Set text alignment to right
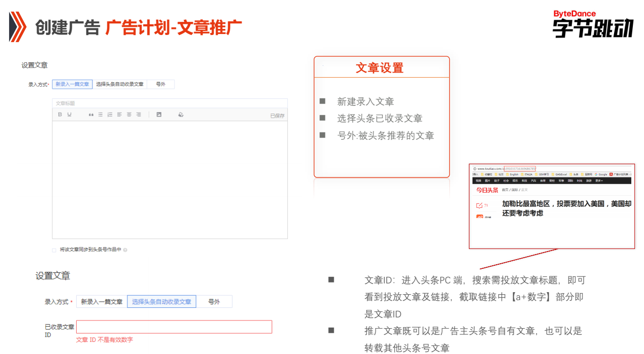This screenshot has height=354, width=644. point(138,114)
